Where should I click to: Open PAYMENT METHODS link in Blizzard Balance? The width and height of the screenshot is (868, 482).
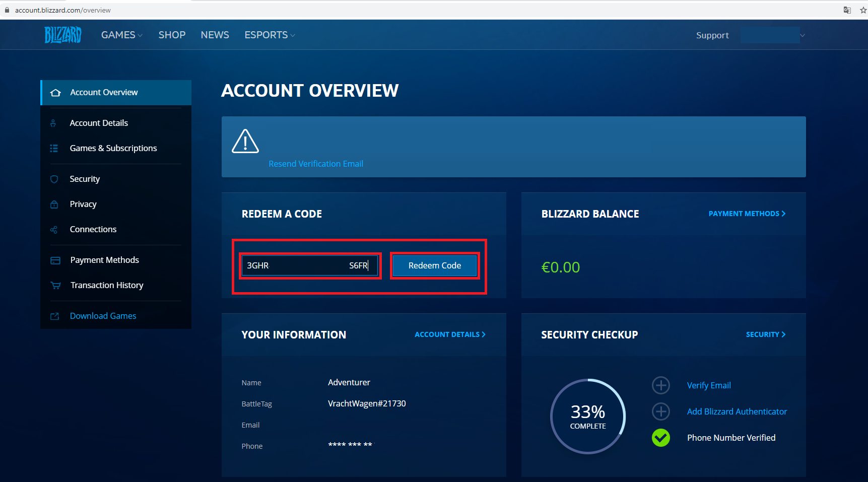[x=747, y=214]
